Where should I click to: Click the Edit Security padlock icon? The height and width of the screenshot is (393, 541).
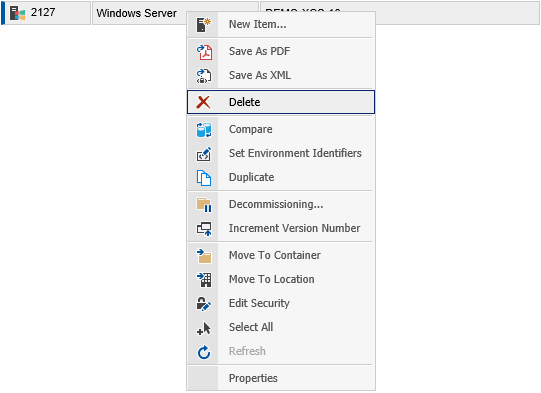tap(204, 304)
